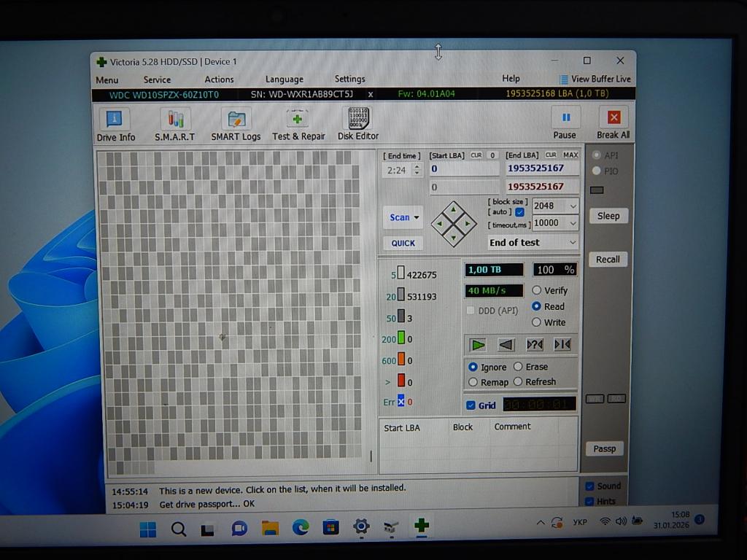Click the blue Err block indicator
The width and height of the screenshot is (747, 560).
(x=401, y=402)
